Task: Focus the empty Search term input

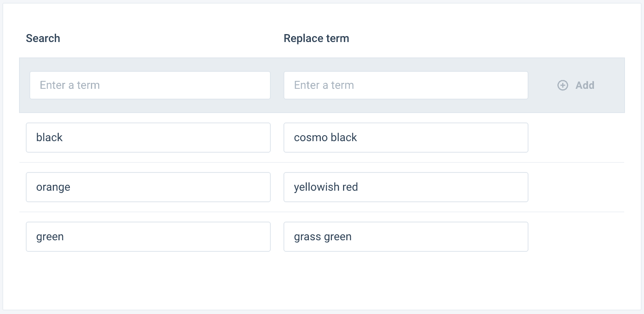Action: click(x=150, y=85)
